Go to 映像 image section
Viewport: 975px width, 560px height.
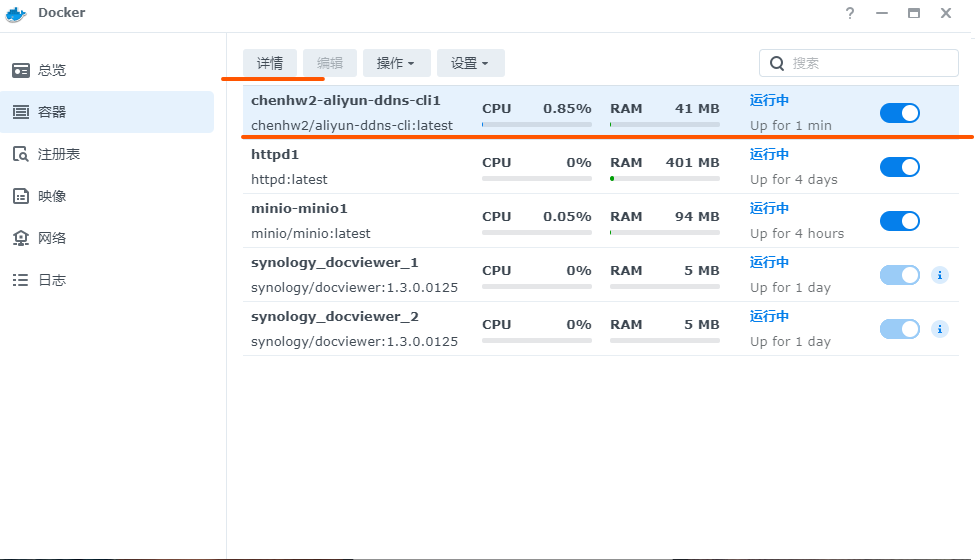click(x=107, y=196)
